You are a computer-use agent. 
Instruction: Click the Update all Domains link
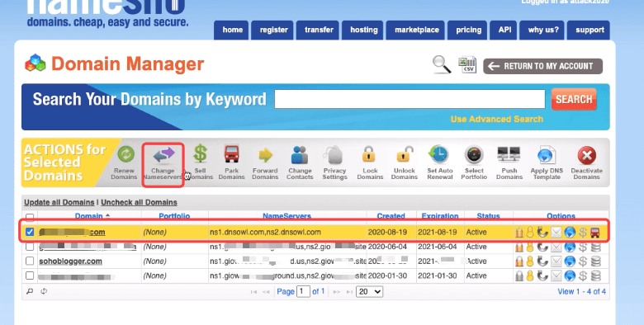(x=59, y=202)
